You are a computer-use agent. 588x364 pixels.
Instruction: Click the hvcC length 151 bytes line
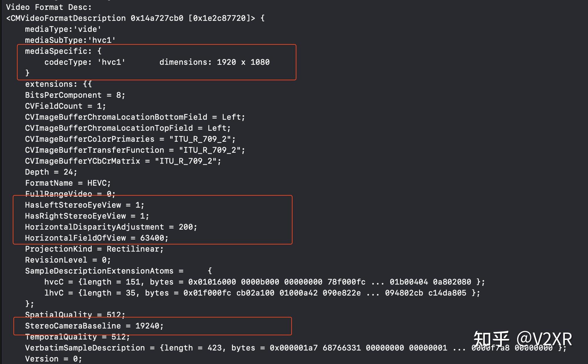(265, 282)
